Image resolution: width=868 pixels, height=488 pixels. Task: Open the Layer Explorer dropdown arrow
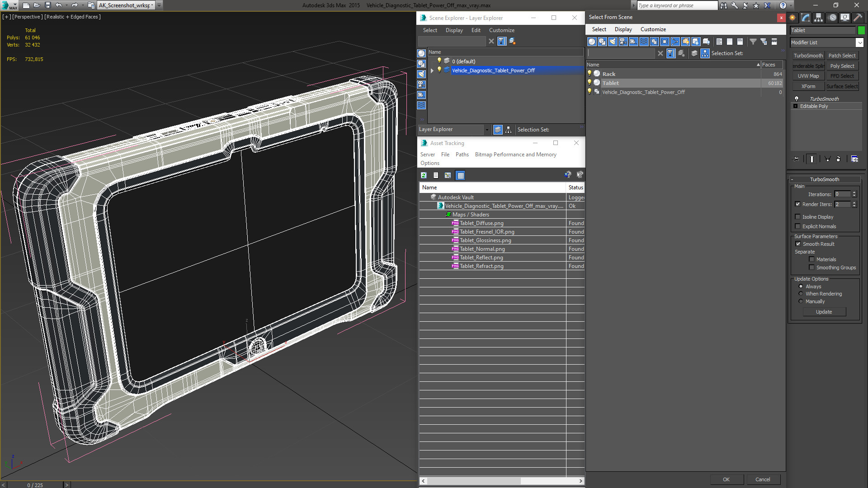click(487, 130)
